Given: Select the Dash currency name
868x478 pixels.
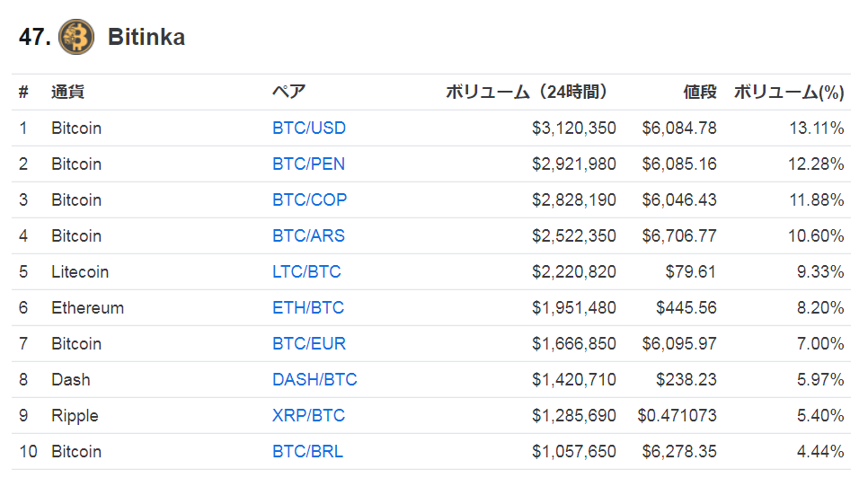Looking at the screenshot, I should pyautogui.click(x=71, y=379).
